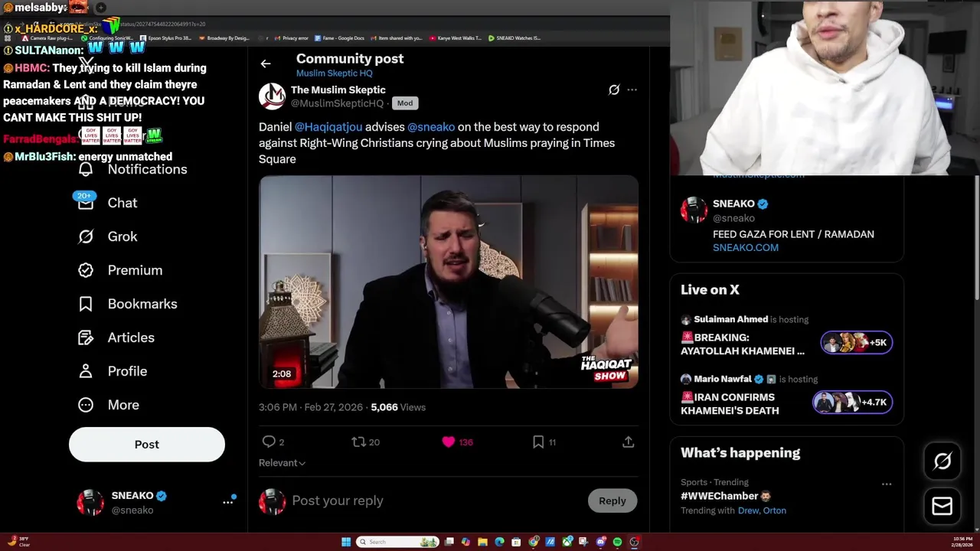Go back using the Community post arrow

point(266,64)
